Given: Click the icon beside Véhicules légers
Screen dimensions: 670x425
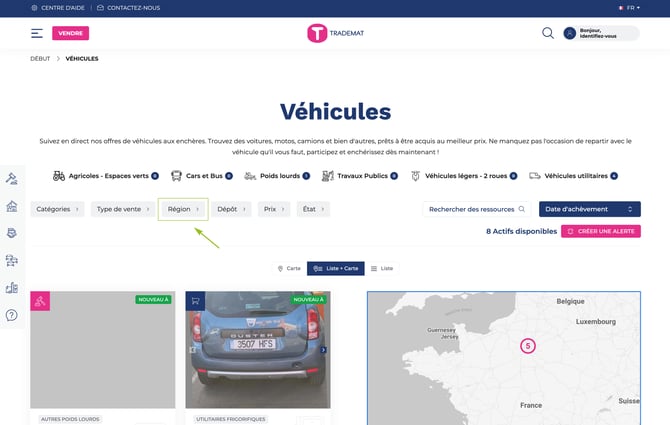Looking at the screenshot, I should [415, 176].
